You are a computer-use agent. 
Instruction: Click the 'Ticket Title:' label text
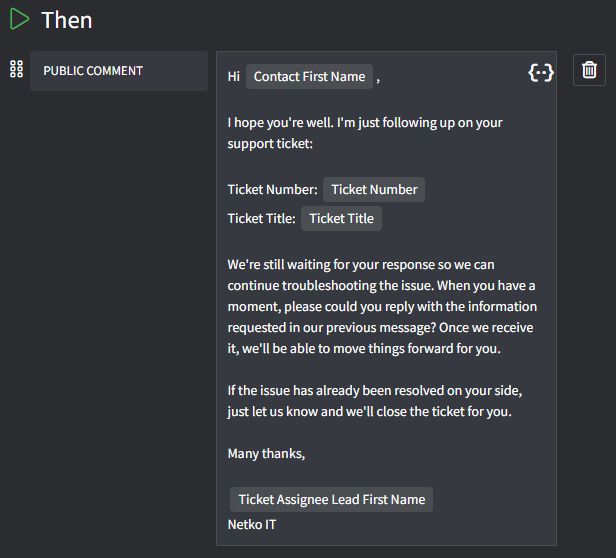coord(261,219)
